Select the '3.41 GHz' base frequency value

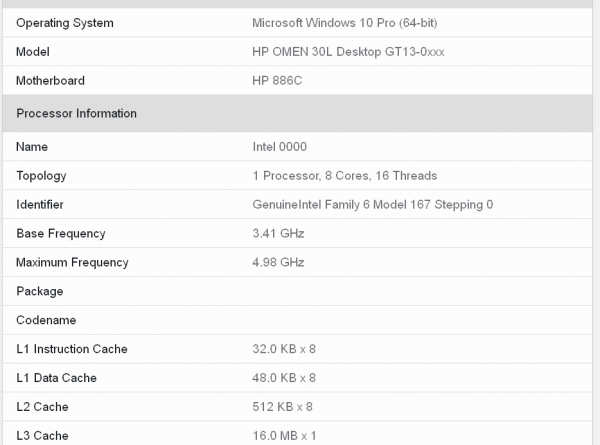coord(278,233)
